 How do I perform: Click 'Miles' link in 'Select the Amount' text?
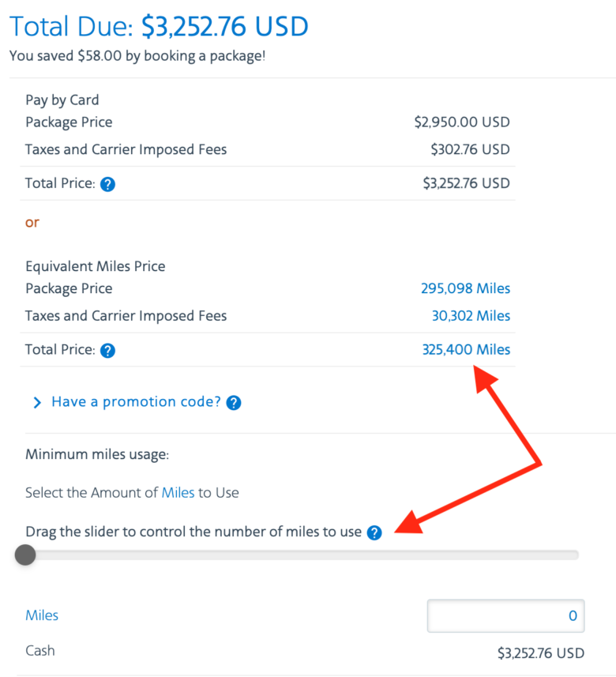pyautogui.click(x=178, y=493)
